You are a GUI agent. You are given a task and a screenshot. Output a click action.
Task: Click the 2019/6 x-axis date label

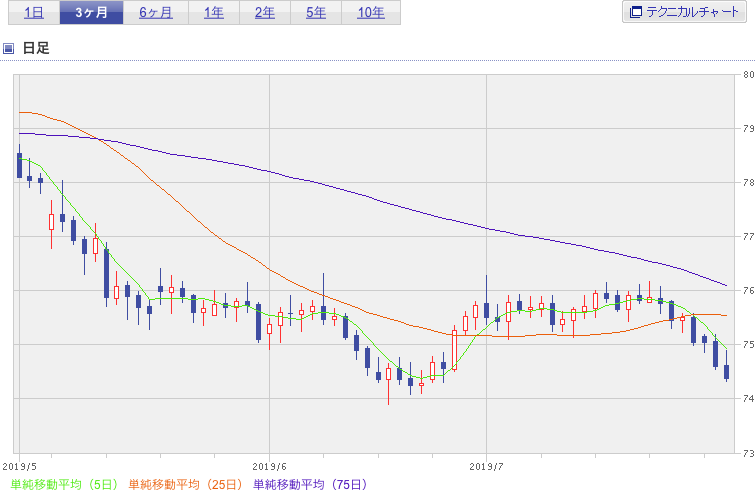coord(269,467)
